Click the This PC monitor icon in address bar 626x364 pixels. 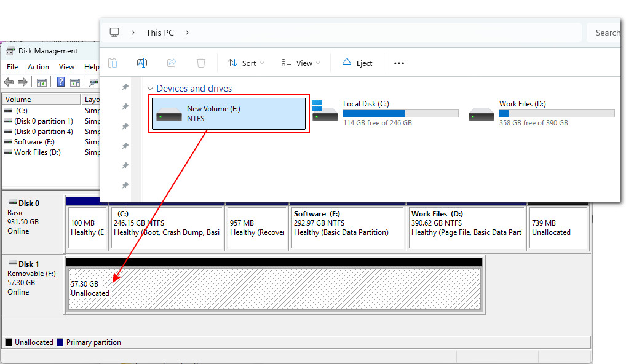click(x=114, y=33)
